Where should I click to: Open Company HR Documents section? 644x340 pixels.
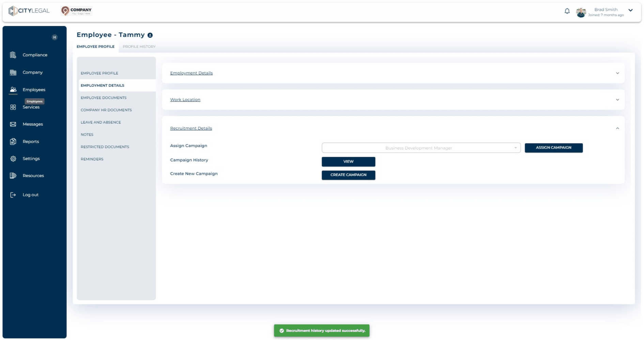[x=106, y=110]
